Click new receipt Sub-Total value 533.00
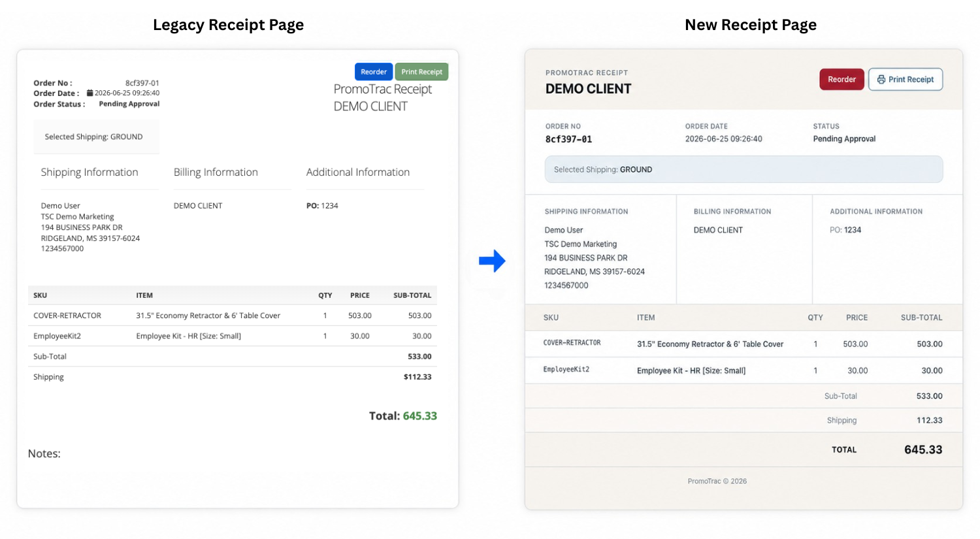The height and width of the screenshot is (539, 980). point(929,396)
